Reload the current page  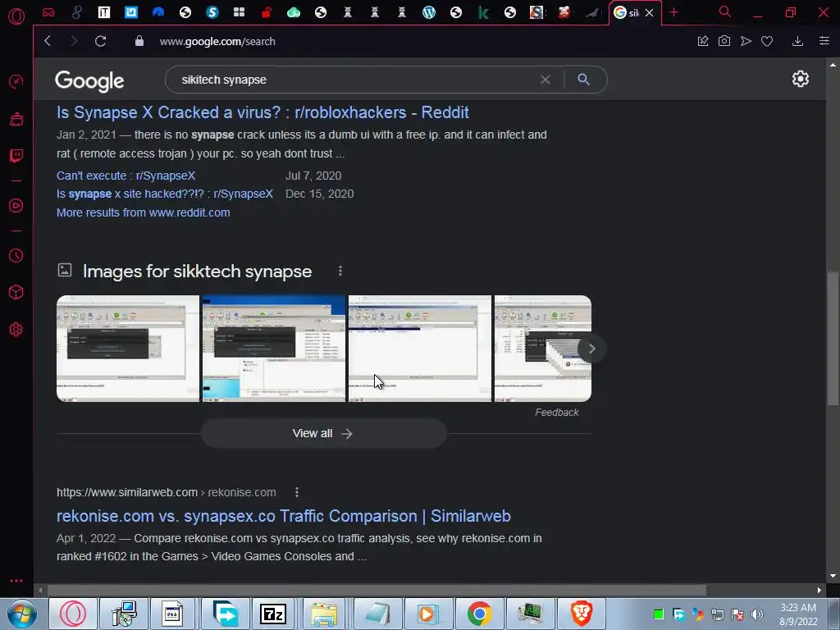coord(100,41)
